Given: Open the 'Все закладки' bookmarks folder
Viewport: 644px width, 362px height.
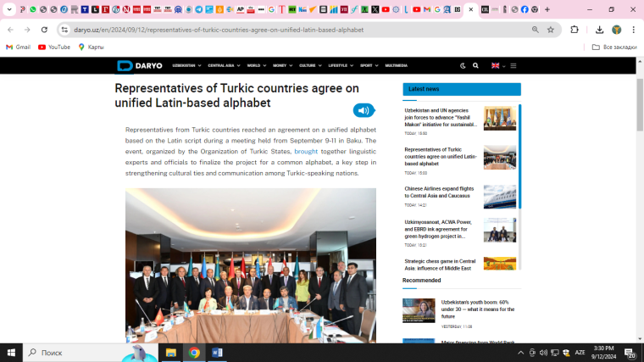Looking at the screenshot, I should click(x=614, y=47).
